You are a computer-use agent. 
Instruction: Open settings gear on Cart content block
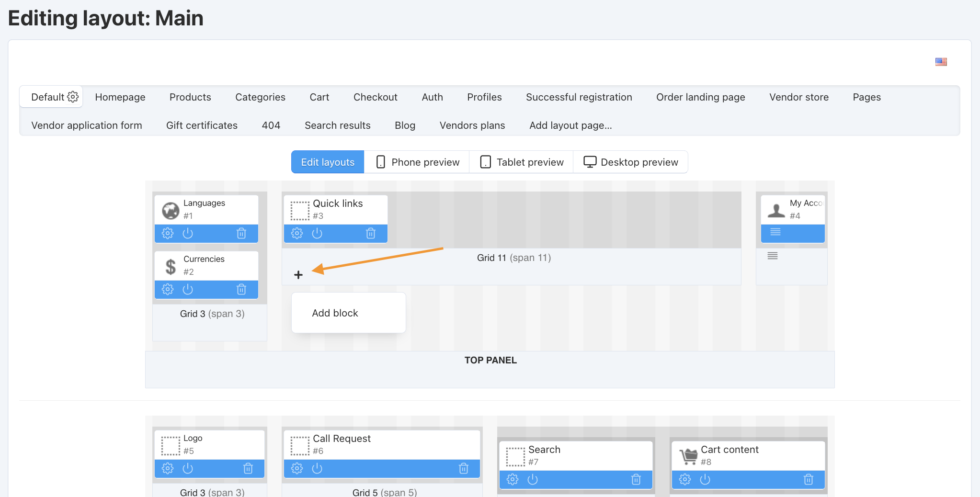click(x=685, y=479)
